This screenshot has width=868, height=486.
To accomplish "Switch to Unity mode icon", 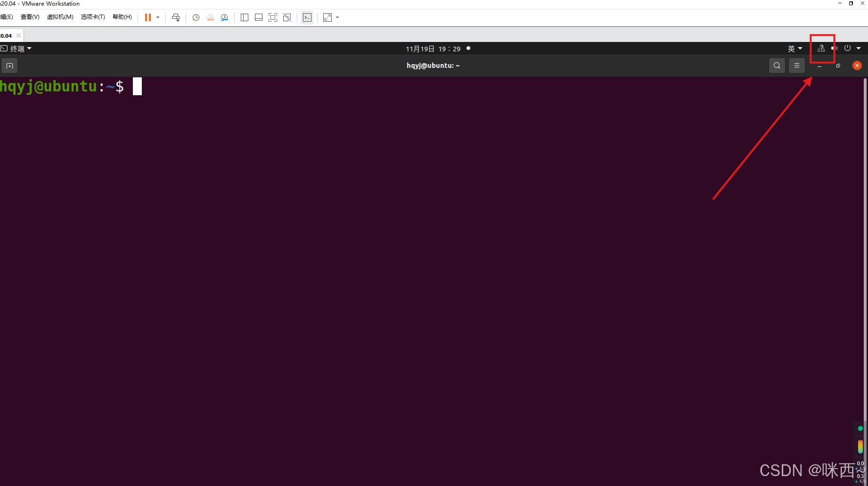I will click(287, 17).
